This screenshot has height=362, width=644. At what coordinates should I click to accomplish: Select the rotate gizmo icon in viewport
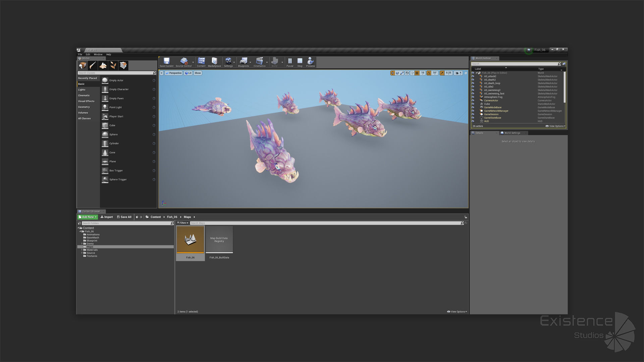click(397, 73)
